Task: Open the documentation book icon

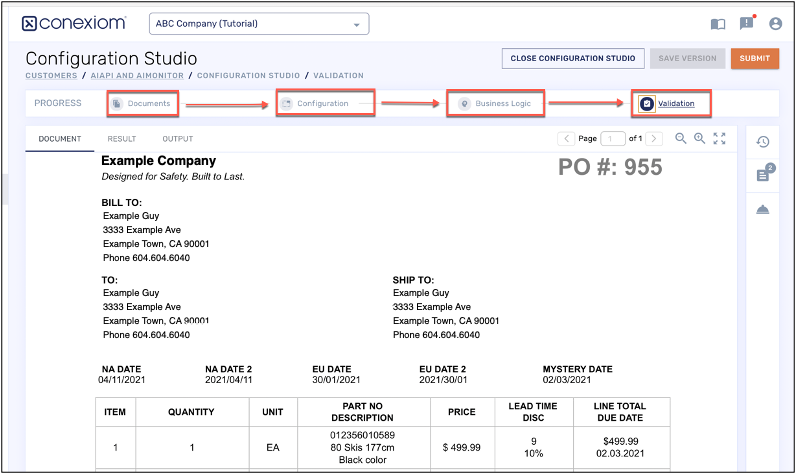Action: click(717, 24)
